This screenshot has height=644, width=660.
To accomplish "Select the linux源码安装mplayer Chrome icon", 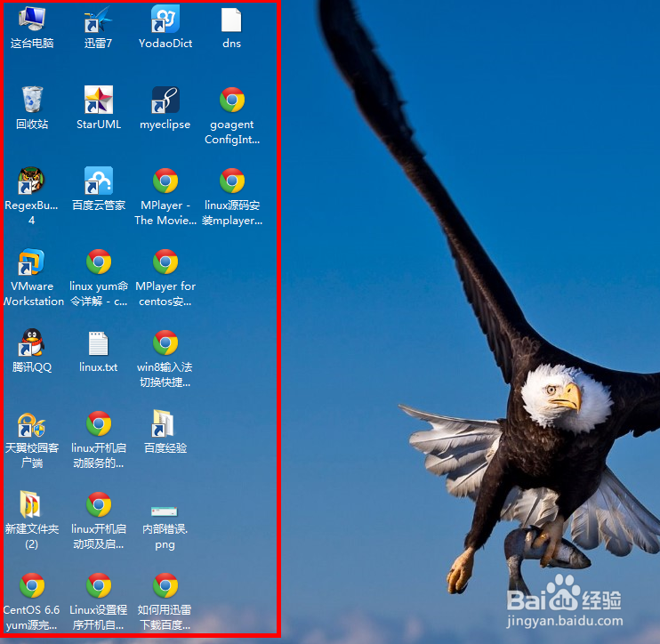I will pos(232,181).
